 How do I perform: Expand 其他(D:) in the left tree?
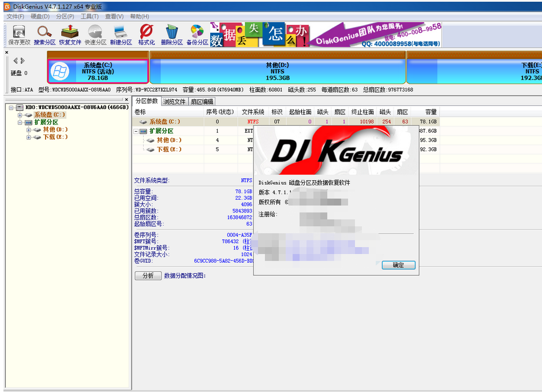(29, 130)
